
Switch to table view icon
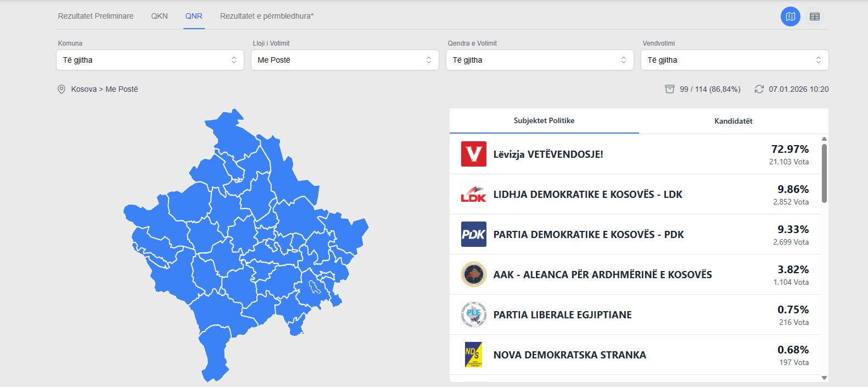[x=815, y=16]
